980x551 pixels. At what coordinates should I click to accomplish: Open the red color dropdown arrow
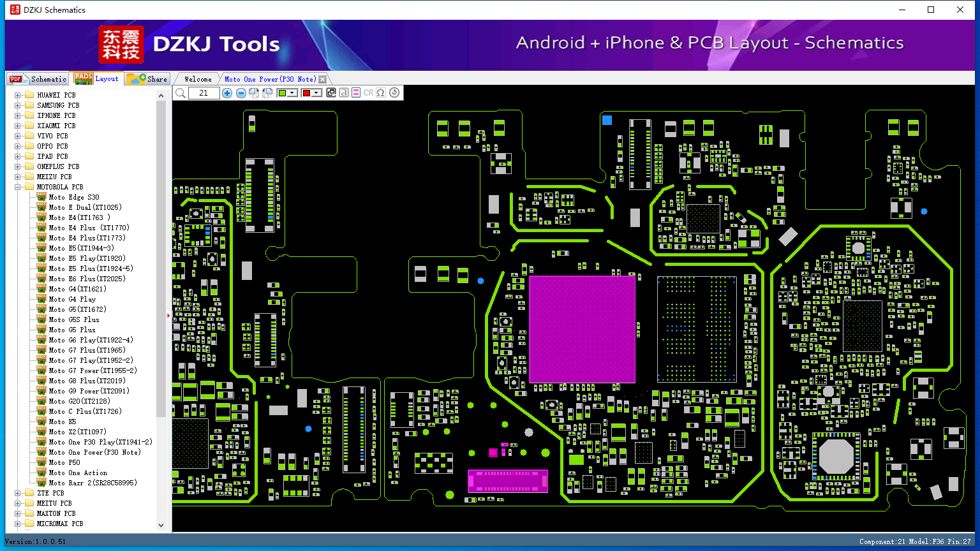point(316,93)
